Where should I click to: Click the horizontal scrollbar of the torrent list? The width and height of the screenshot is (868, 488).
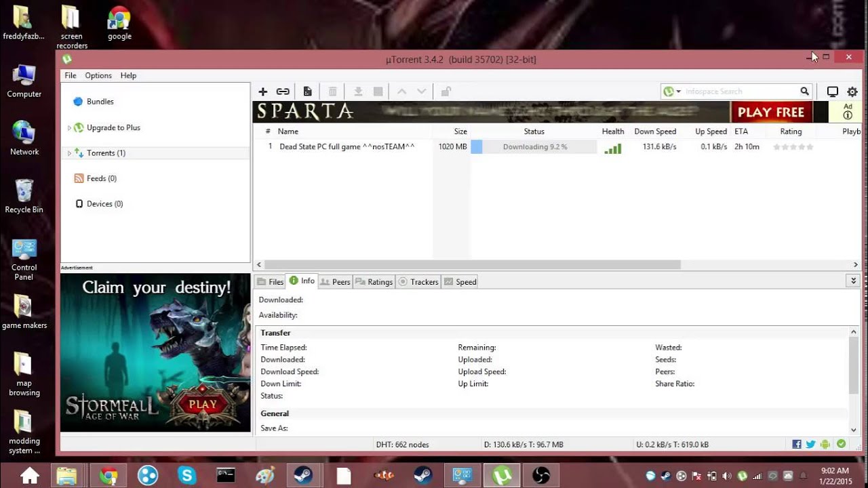click(472, 265)
